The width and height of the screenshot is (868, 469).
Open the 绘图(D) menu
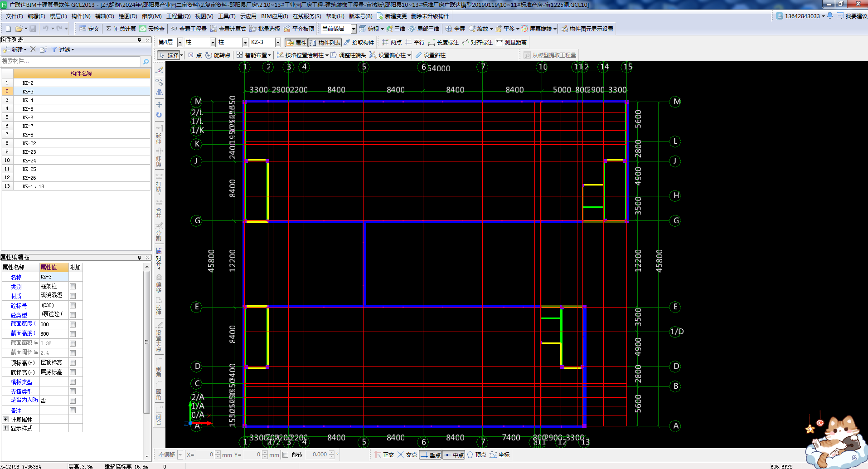point(127,16)
